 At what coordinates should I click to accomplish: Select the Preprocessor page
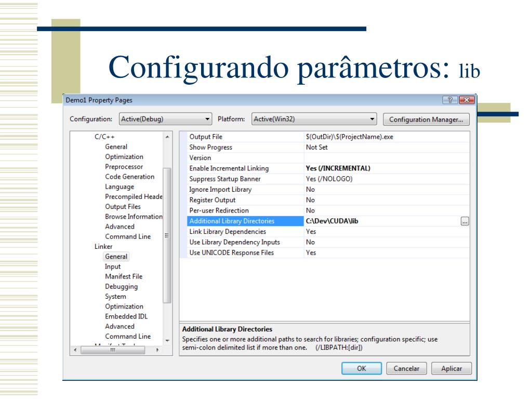click(x=124, y=167)
